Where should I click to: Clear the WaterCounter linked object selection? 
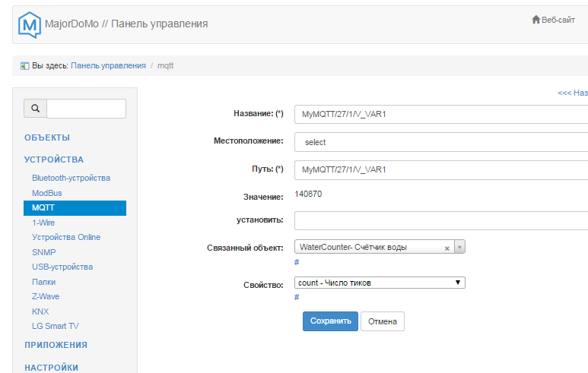click(x=447, y=248)
